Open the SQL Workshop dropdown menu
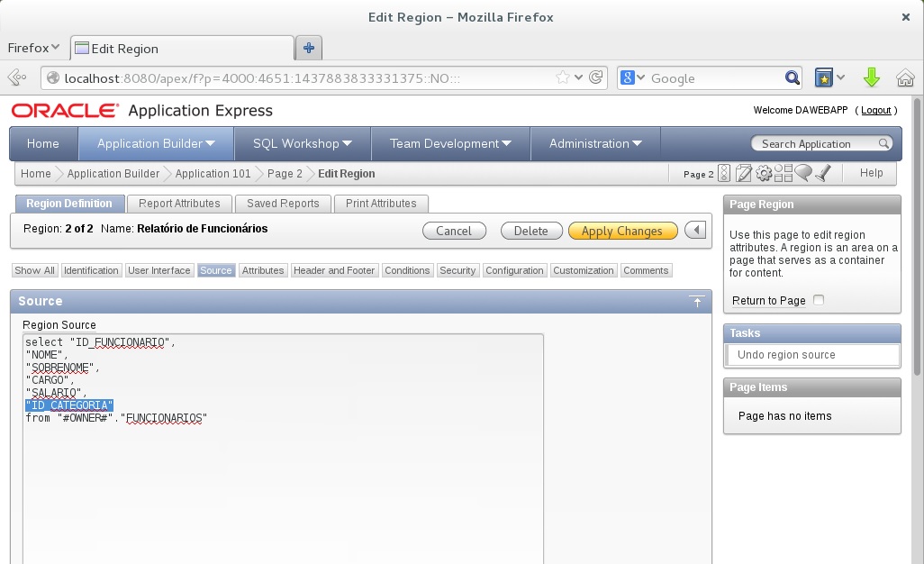924x564 pixels. [x=346, y=143]
